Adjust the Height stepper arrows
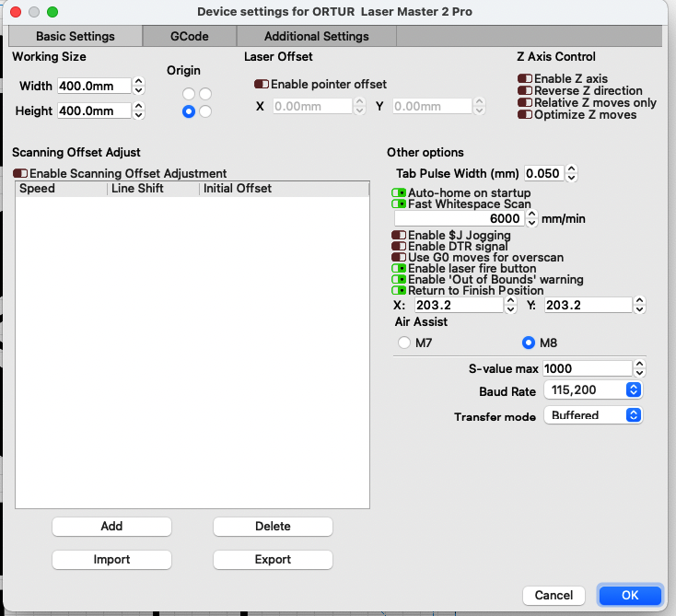This screenshot has width=676, height=616. 138,110
